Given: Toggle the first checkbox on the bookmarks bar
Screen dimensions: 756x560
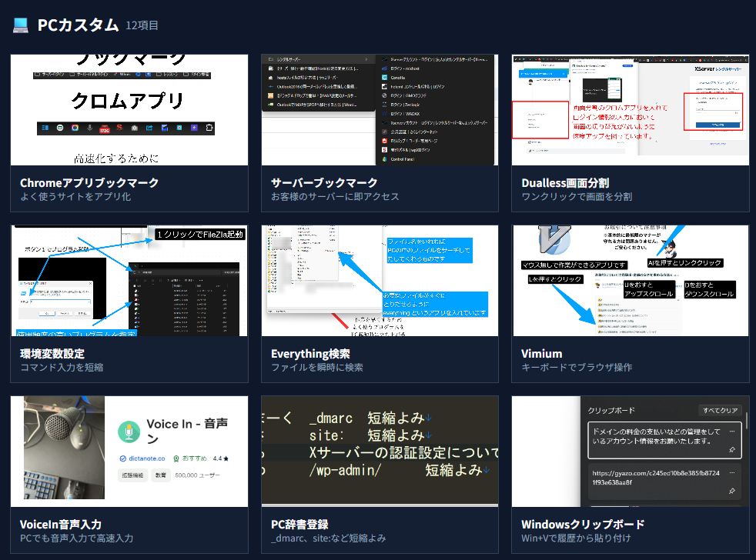Looking at the screenshot, I should pos(37,75).
